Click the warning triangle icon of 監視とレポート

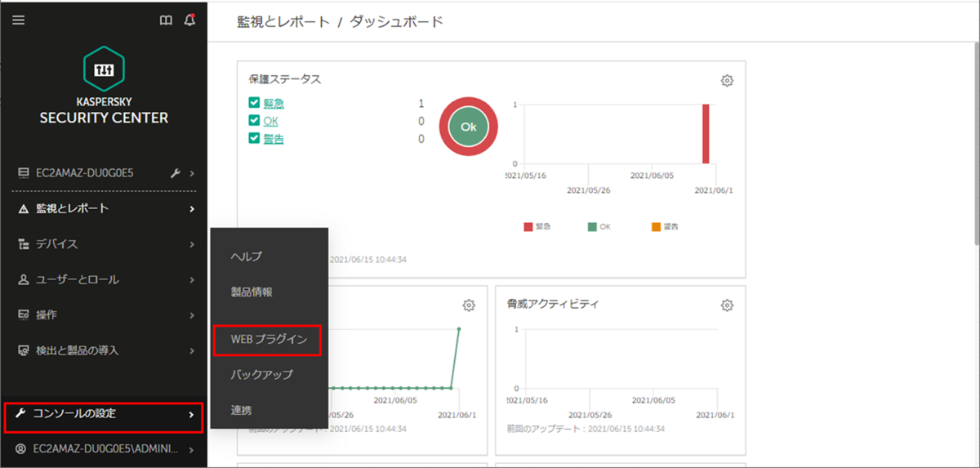[x=24, y=208]
